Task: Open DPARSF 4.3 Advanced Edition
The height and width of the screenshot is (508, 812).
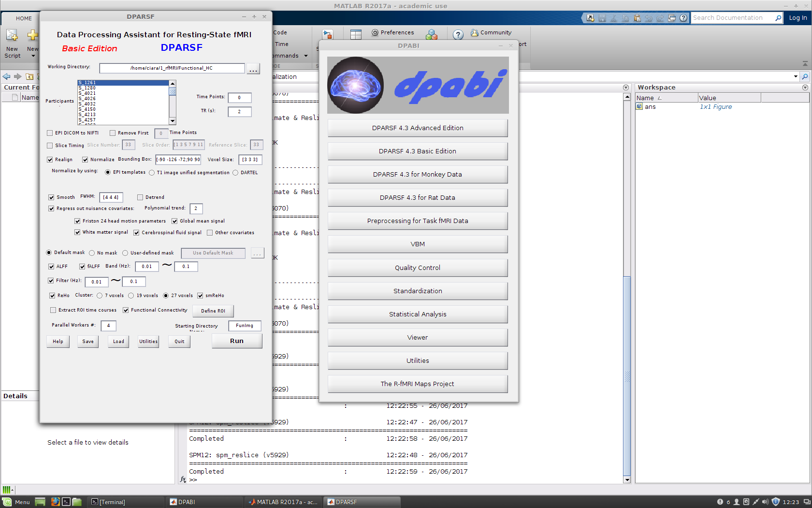Action: click(418, 128)
